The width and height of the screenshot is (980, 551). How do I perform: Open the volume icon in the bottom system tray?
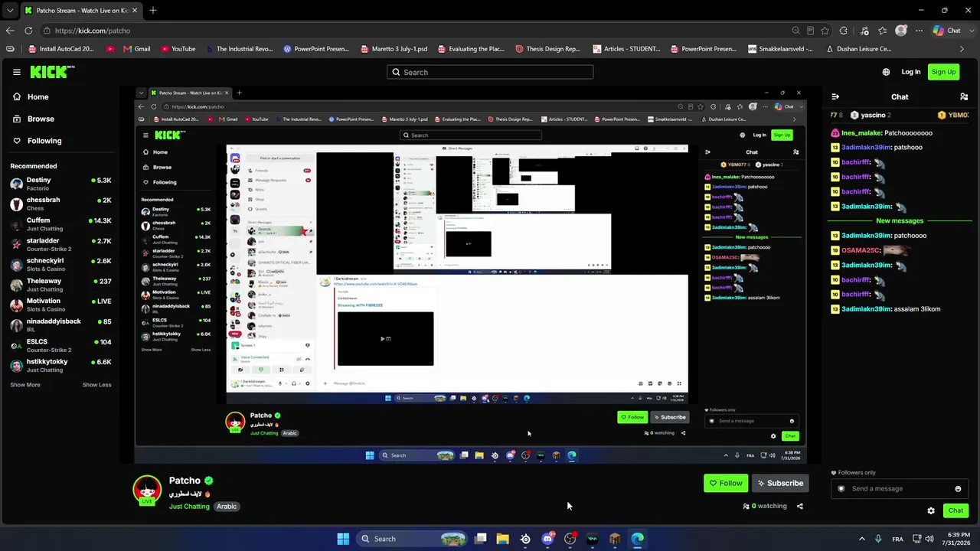click(x=929, y=539)
